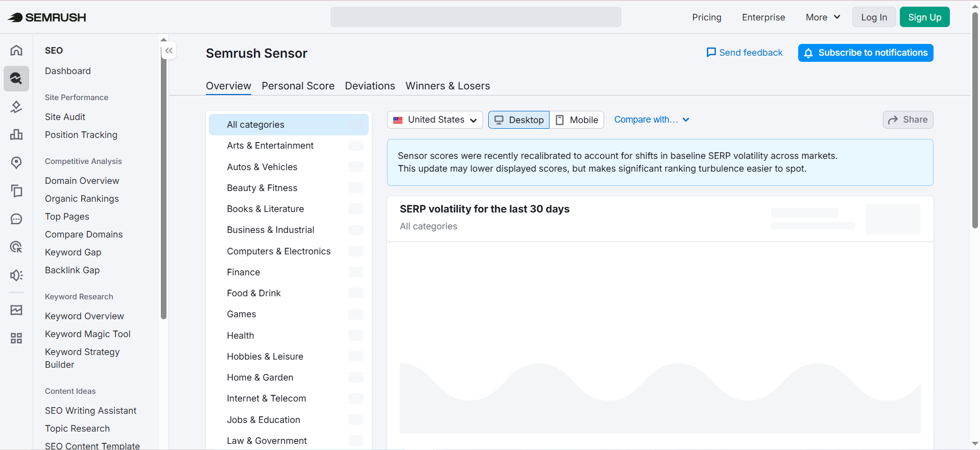Viewport: 980px width, 450px height.
Task: Open the megaphone PR icon in rail
Action: point(16,275)
